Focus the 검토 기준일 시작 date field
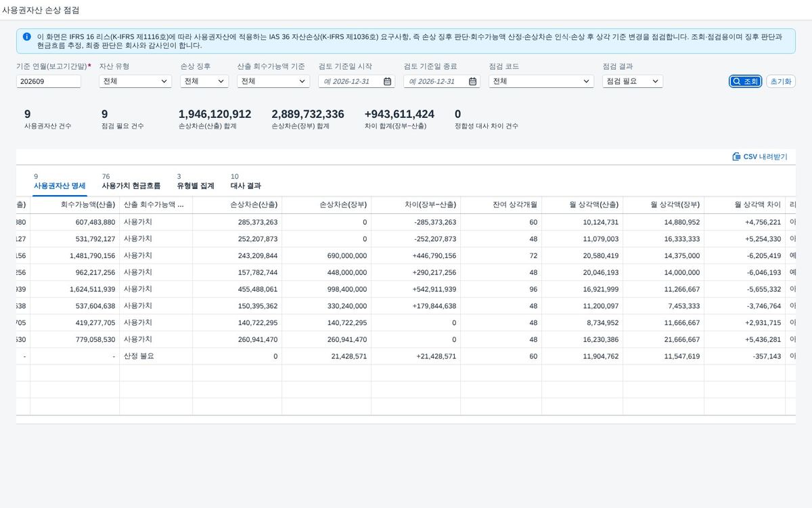Image resolution: width=812 pixels, height=508 pixels. pyautogui.click(x=357, y=81)
